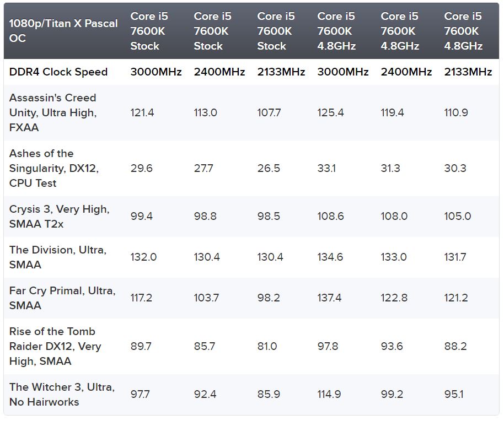Image resolution: width=504 pixels, height=426 pixels.
Task: Click the "1080p/Titan X Pascal OC" header cell
Action: point(63,31)
